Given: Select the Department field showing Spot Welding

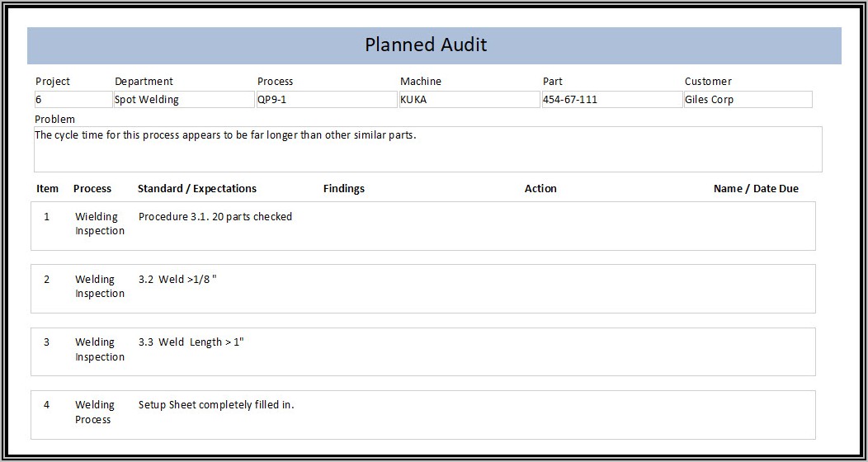Looking at the screenshot, I should click(183, 100).
